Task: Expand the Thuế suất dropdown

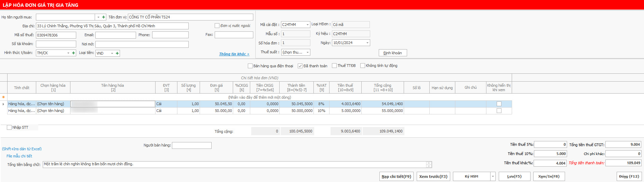Action: [308, 52]
